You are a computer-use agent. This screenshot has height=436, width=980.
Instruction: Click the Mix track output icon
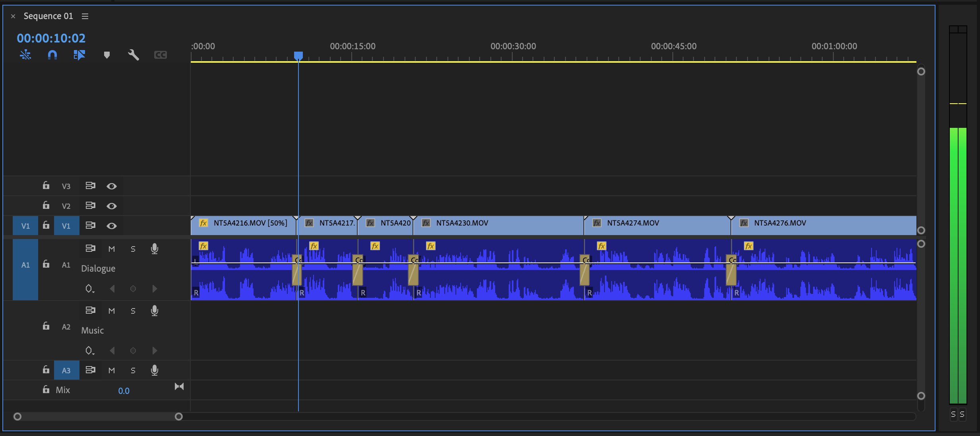[179, 386]
